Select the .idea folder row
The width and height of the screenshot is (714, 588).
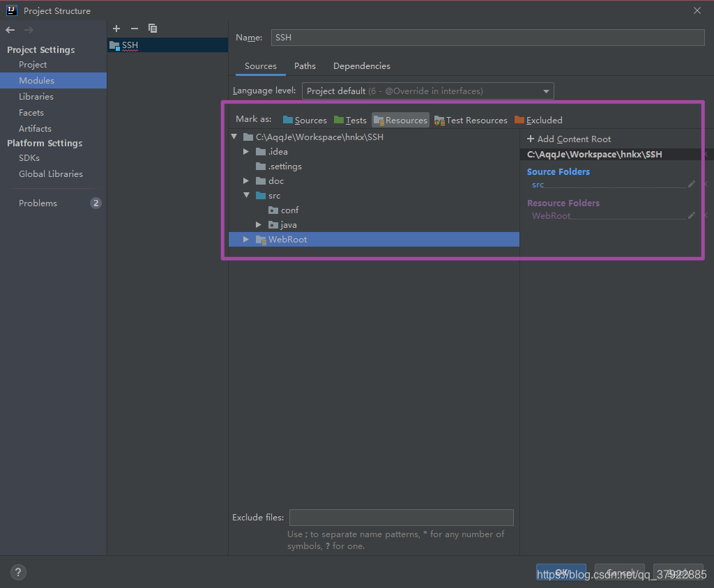click(x=374, y=152)
